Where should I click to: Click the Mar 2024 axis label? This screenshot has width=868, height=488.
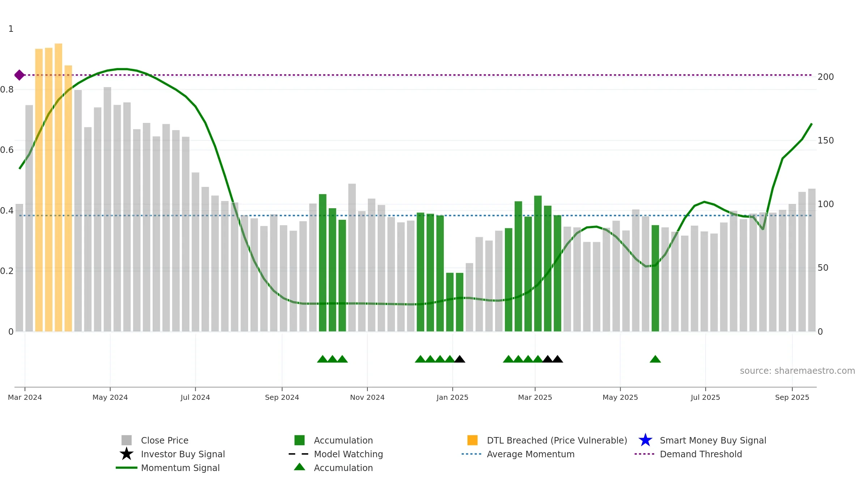pyautogui.click(x=25, y=397)
